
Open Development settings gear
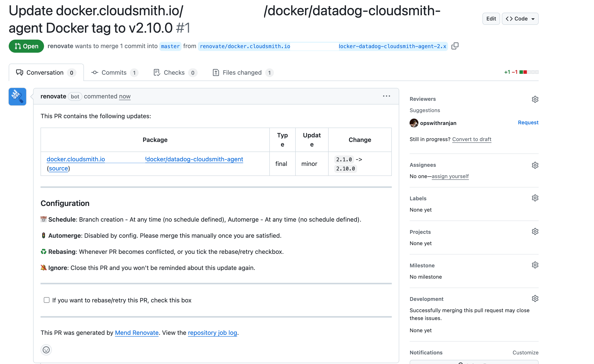[x=535, y=298]
